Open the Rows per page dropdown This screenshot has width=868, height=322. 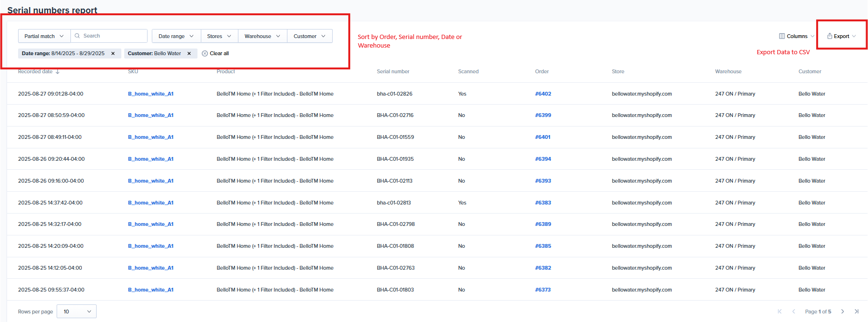click(x=77, y=312)
